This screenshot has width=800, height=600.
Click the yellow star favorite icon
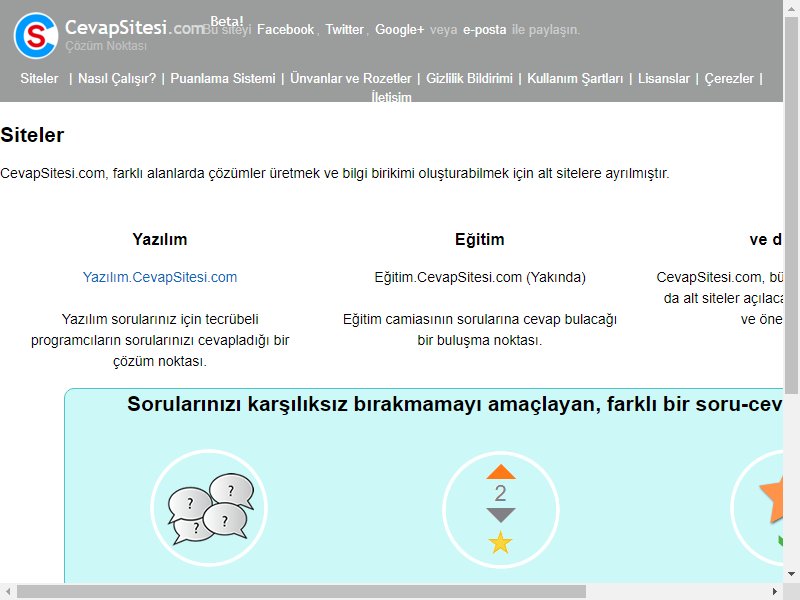[x=500, y=542]
